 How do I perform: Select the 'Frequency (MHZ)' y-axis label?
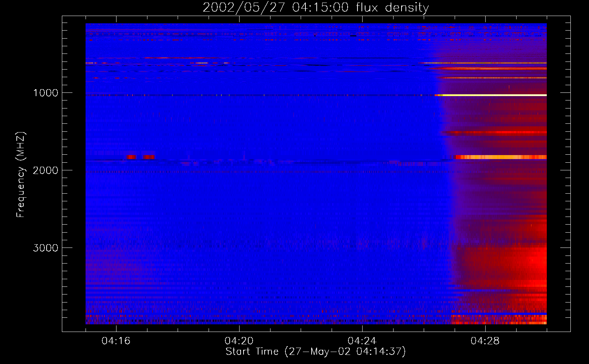pos(21,175)
